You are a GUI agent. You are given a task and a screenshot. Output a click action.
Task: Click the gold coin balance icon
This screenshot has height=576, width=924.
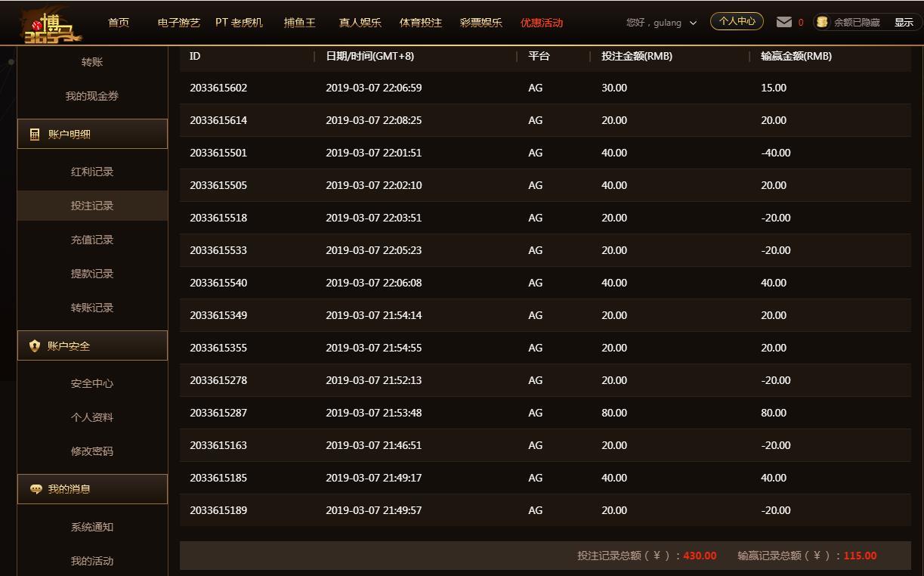point(822,22)
